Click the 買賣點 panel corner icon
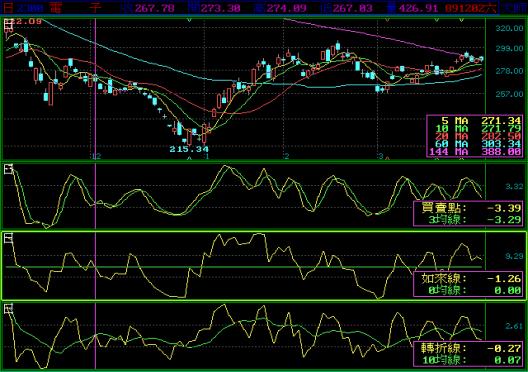The width and height of the screenshot is (528, 372). 8,169
